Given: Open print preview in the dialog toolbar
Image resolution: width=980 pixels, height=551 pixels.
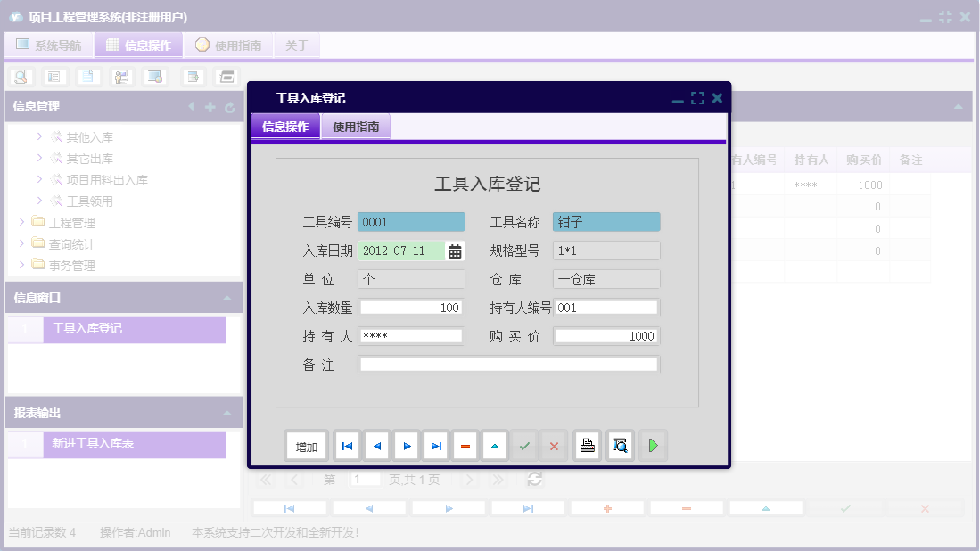Looking at the screenshot, I should pyautogui.click(x=619, y=445).
